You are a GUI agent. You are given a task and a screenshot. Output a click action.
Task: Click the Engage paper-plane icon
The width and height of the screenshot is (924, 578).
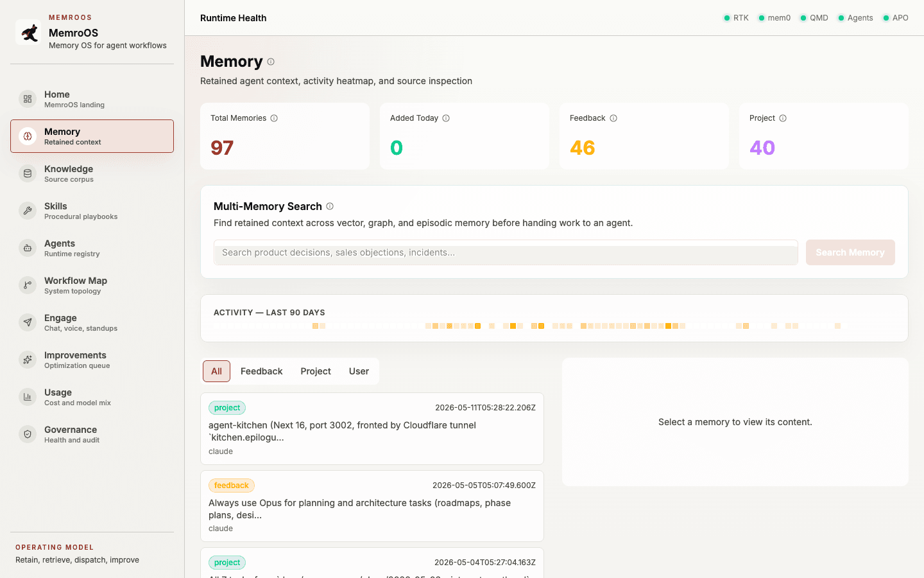point(28,322)
